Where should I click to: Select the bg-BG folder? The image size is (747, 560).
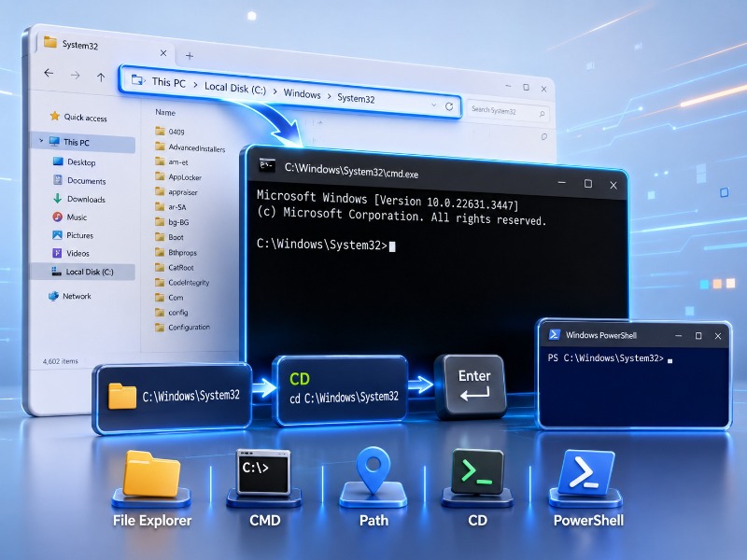click(172, 222)
